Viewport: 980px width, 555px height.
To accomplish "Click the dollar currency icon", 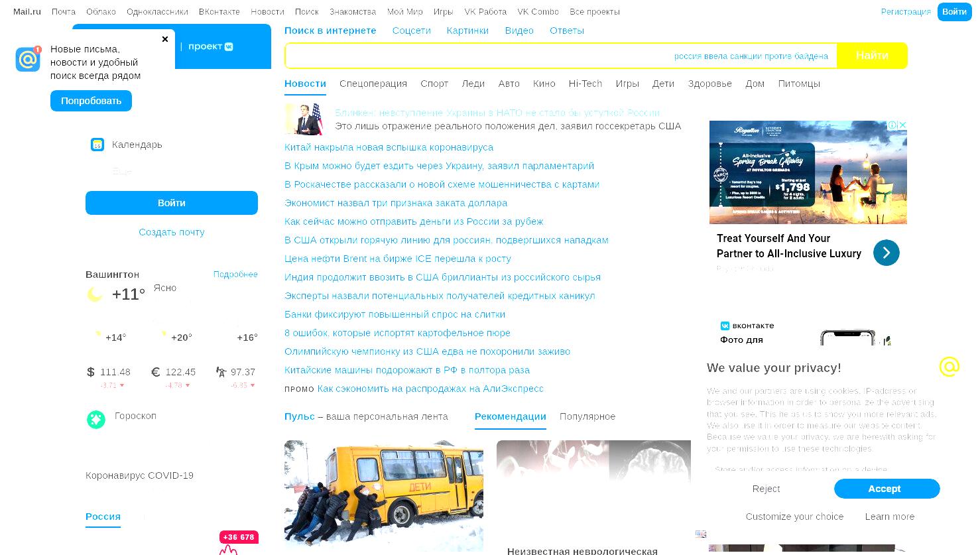I will (91, 372).
